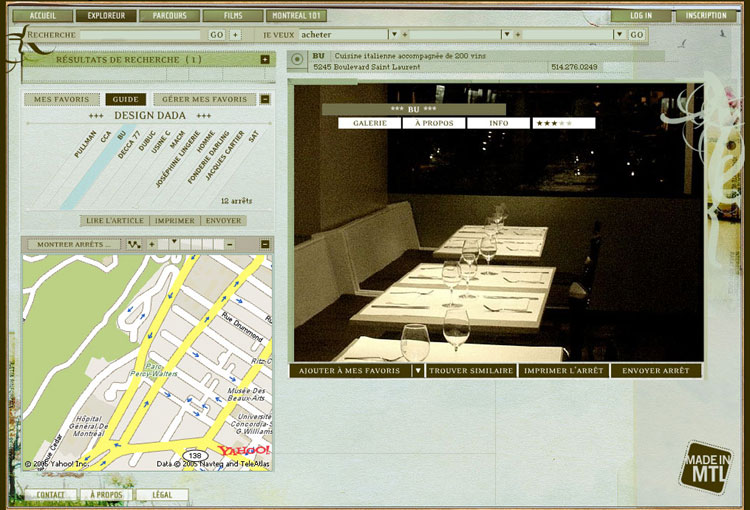The image size is (750, 510).
Task: Click the Yahoo! logo on the map
Action: 243,450
